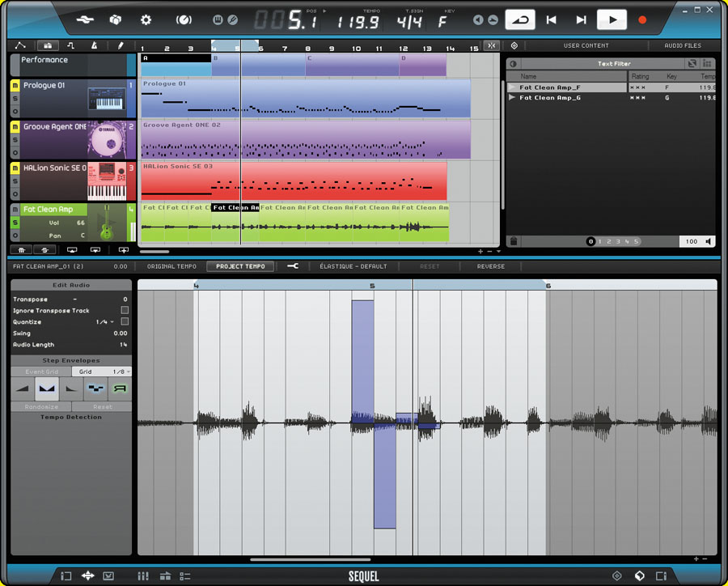Mute the Prologue 01 track

[15, 85]
